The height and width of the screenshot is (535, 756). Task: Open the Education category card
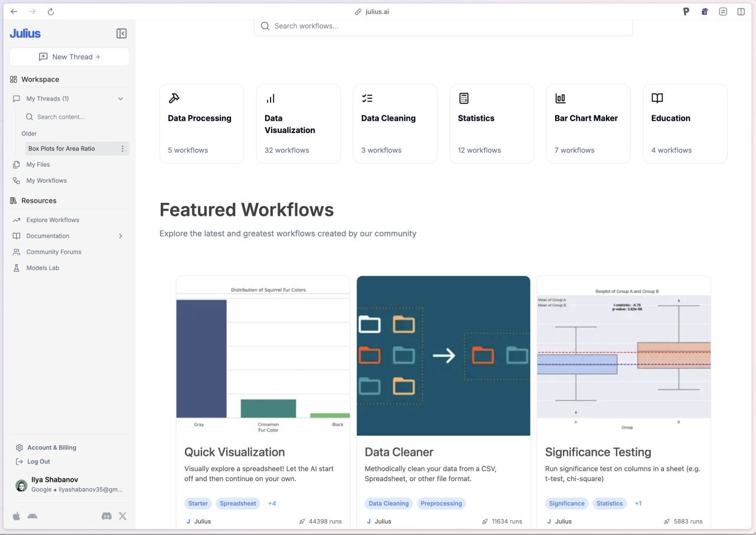click(x=685, y=124)
